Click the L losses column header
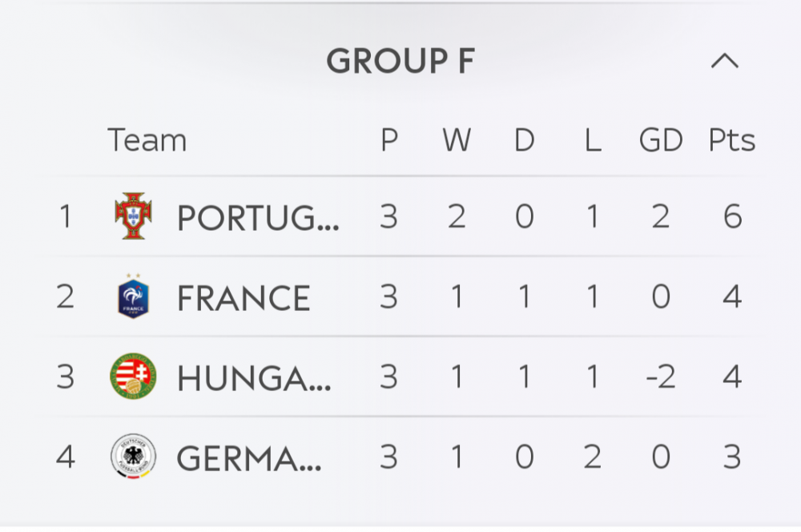This screenshot has height=532, width=801. click(593, 140)
